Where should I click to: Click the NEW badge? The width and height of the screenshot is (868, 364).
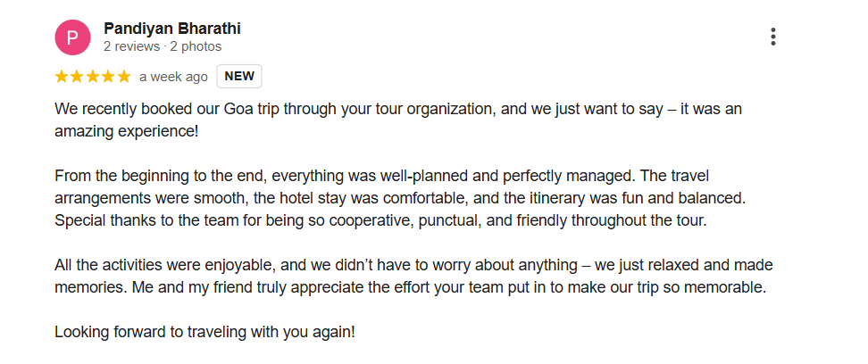click(239, 77)
